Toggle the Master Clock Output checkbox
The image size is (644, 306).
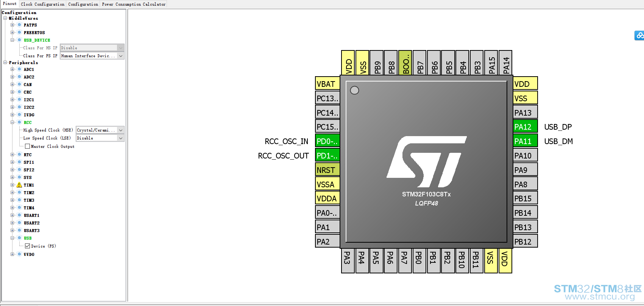[x=27, y=146]
